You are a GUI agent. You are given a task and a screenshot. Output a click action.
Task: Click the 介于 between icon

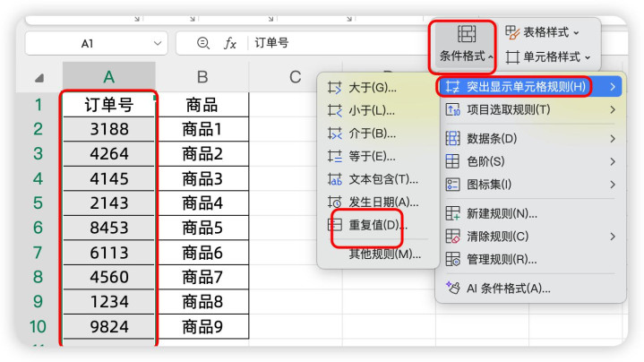tap(334, 134)
